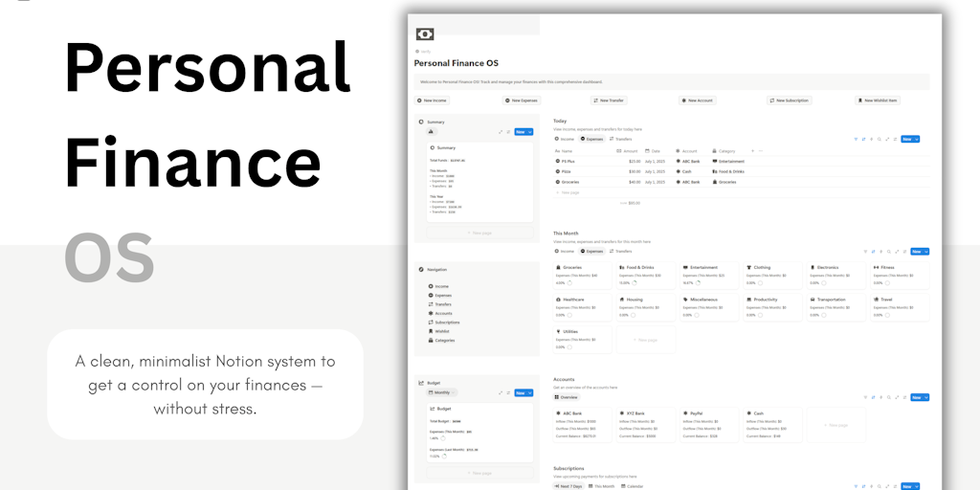Click Amount column header in Today table
Image resolution: width=980 pixels, height=490 pixels.
(627, 150)
